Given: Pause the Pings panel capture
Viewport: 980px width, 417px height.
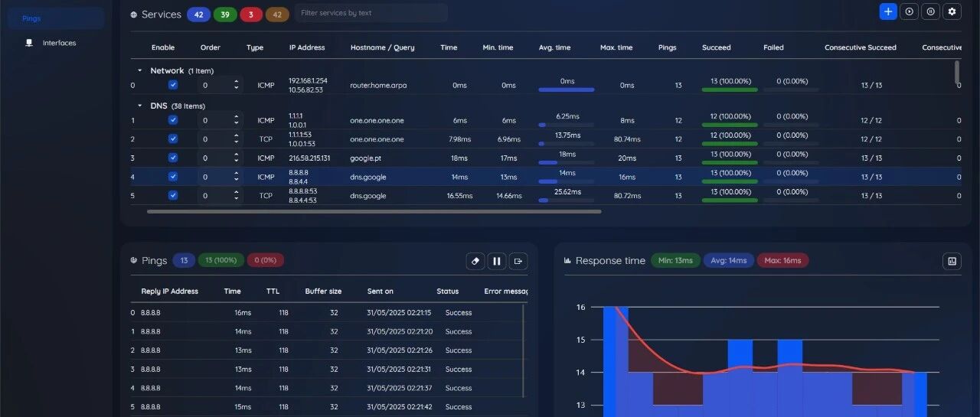Looking at the screenshot, I should pyautogui.click(x=497, y=261).
